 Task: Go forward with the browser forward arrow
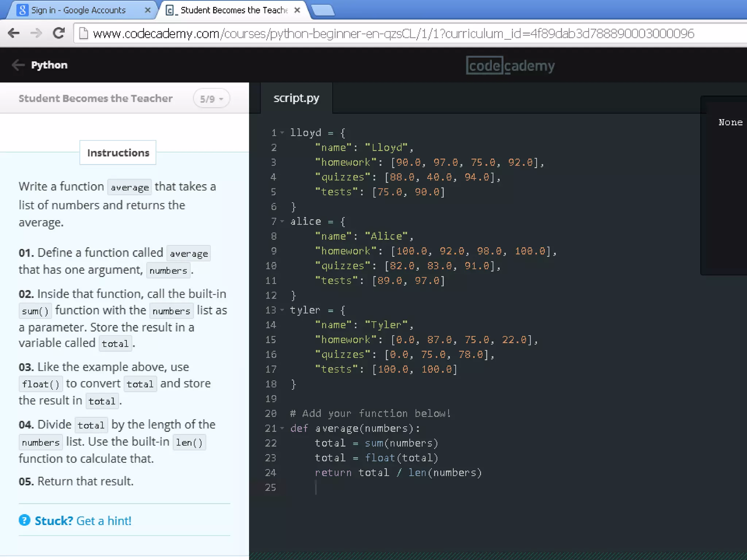point(36,33)
